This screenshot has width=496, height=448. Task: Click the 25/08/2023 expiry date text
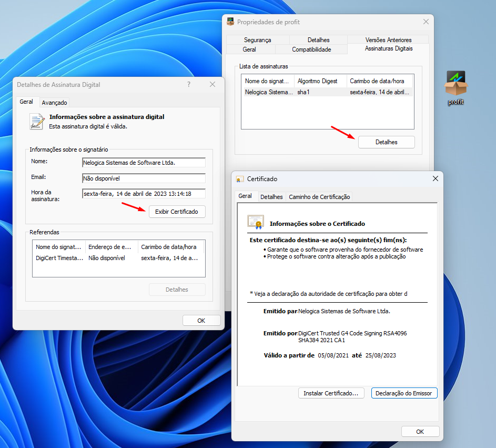pos(380,355)
